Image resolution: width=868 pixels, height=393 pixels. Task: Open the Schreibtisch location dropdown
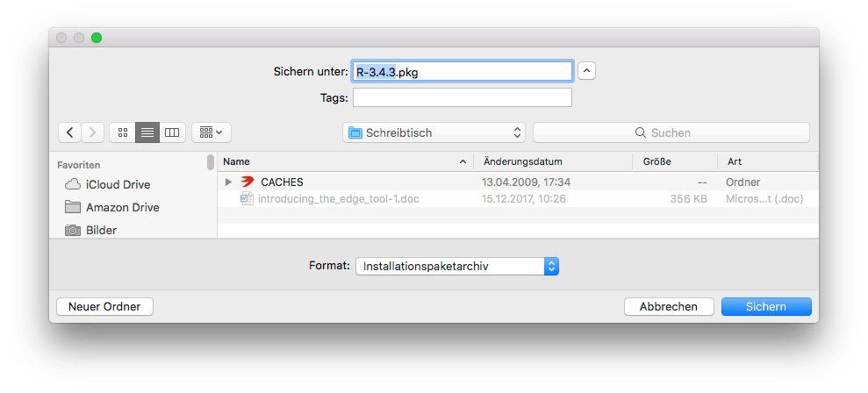[434, 132]
